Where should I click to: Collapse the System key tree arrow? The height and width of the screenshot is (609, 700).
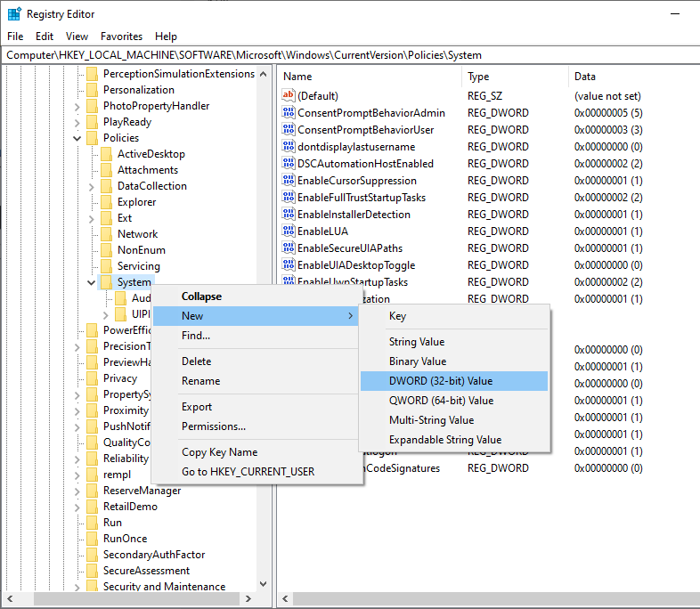[x=92, y=283]
